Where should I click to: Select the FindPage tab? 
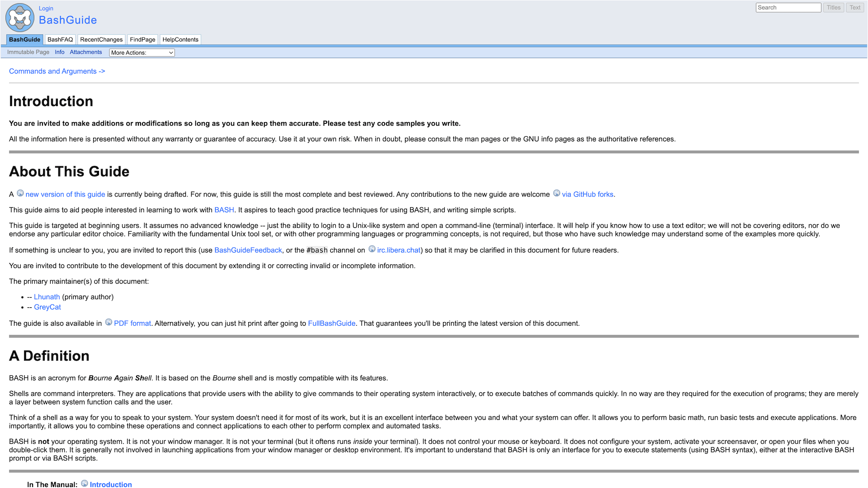coord(142,40)
